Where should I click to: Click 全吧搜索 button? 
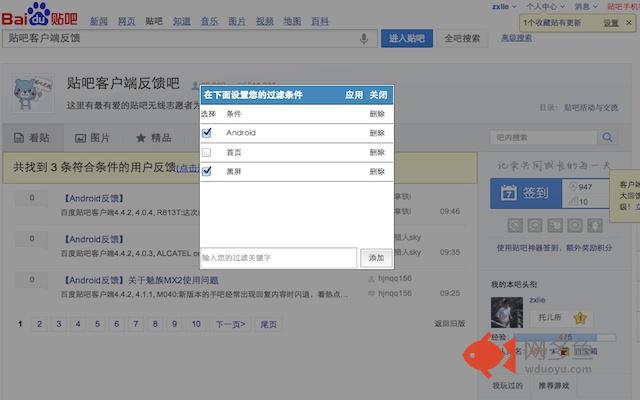coord(462,38)
